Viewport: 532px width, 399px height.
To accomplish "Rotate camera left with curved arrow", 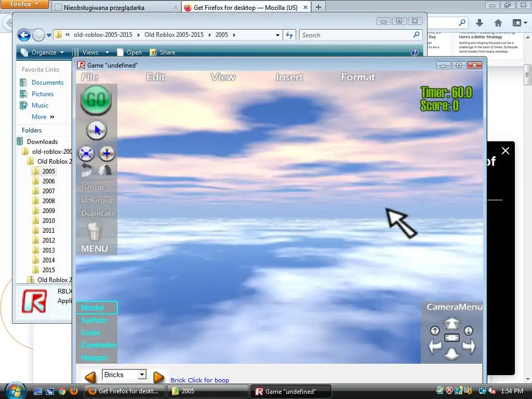I will [435, 347].
